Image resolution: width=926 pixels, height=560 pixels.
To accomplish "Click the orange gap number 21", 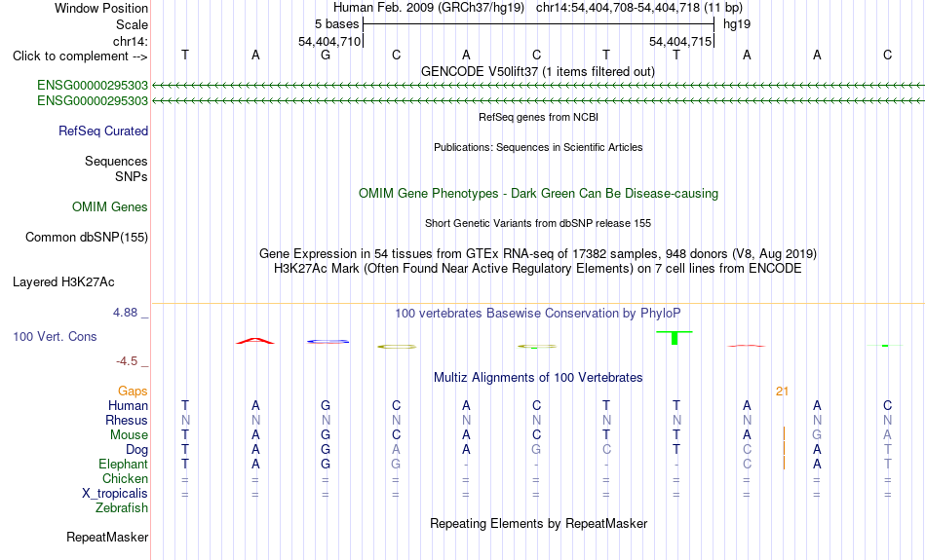I will coord(783,392).
